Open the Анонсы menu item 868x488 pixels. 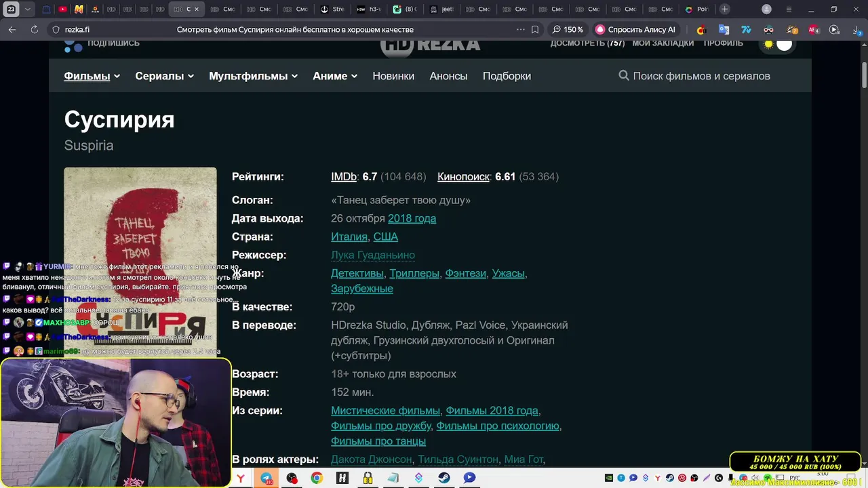[x=448, y=76]
